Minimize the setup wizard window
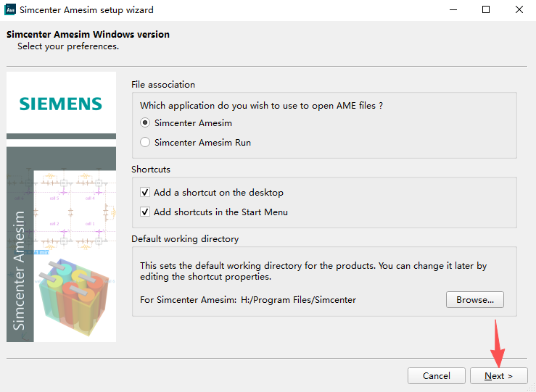 (x=451, y=10)
